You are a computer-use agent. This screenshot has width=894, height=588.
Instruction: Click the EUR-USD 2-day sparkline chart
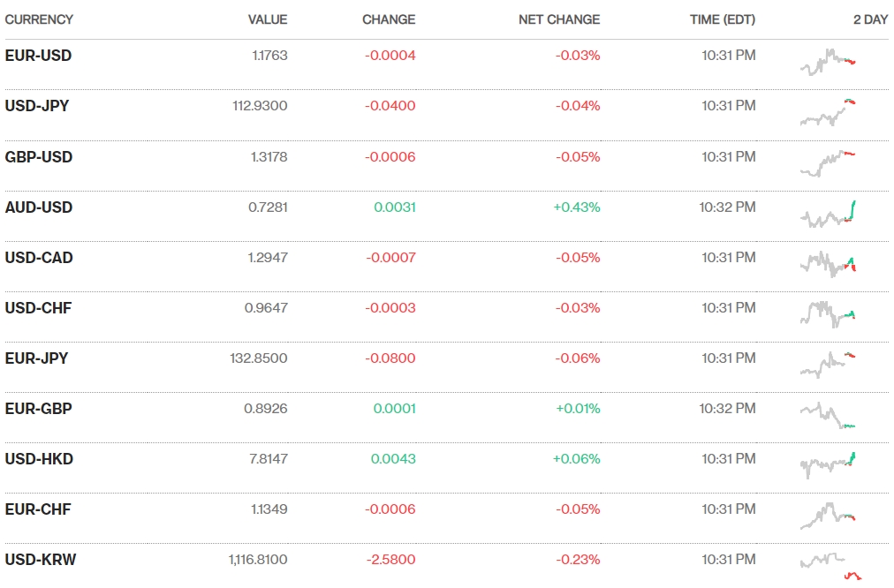828,62
